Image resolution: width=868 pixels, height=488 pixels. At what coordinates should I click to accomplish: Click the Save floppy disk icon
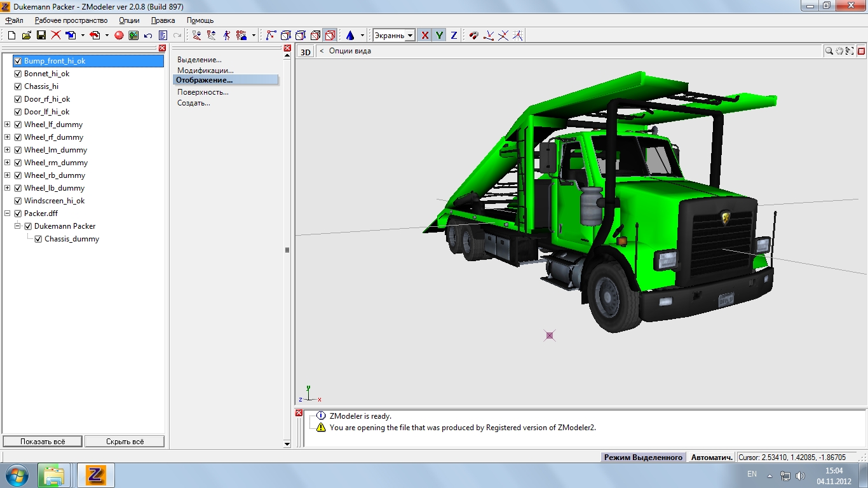[41, 36]
